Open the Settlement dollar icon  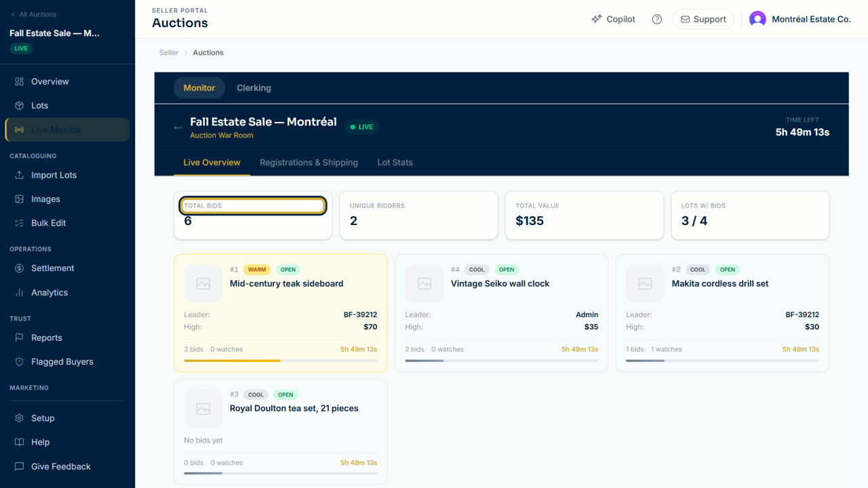(x=19, y=268)
